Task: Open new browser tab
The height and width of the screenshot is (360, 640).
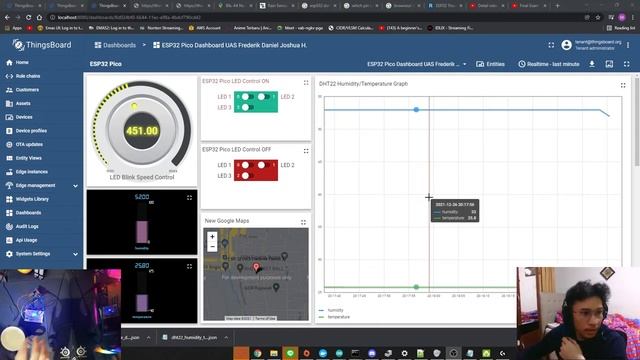Action: [x=558, y=6]
